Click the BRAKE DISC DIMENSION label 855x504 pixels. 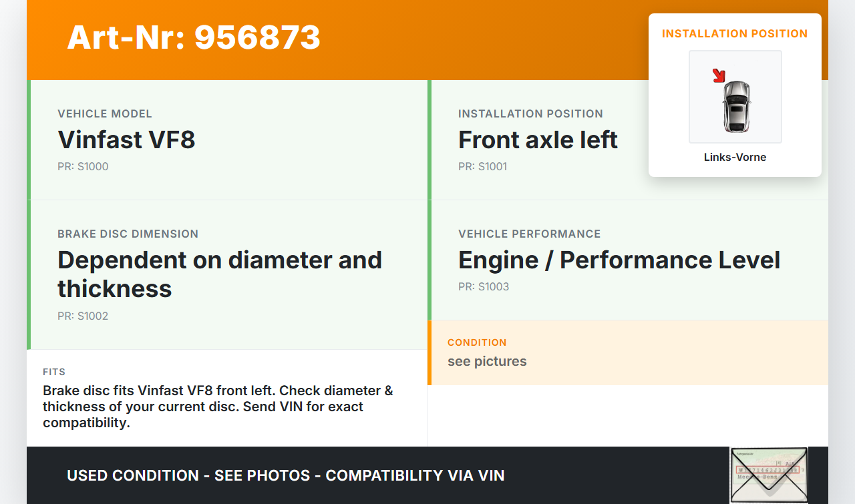128,234
